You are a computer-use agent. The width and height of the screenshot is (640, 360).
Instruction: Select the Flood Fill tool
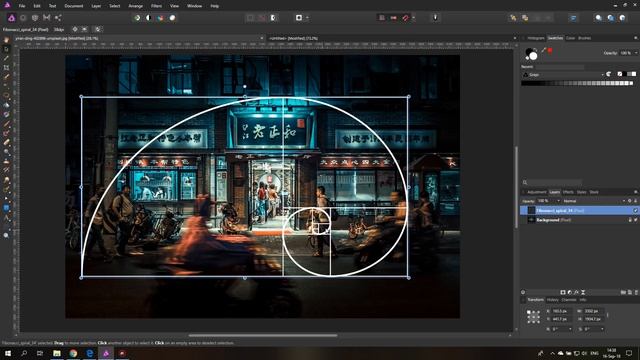click(6, 105)
